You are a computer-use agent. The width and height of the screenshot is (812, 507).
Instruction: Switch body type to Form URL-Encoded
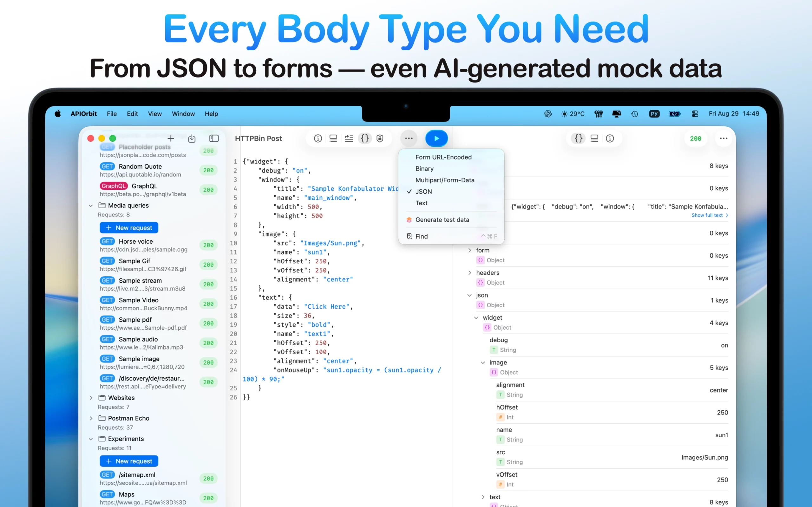(x=443, y=157)
